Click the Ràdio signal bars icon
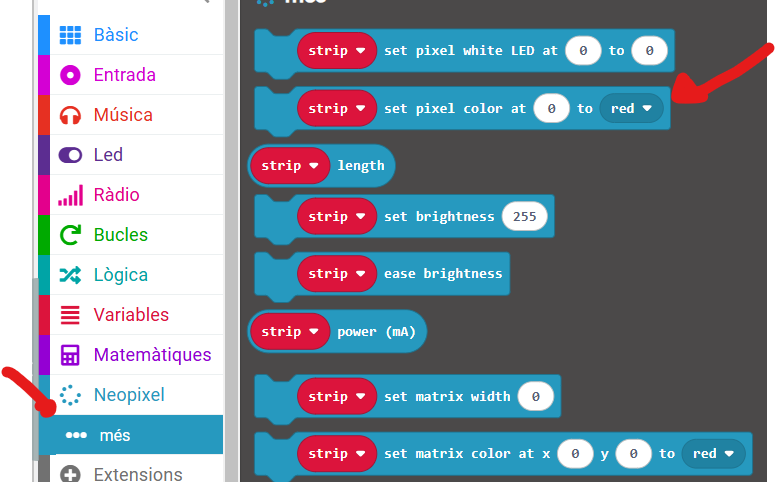Screen dimensions: 775x482 point(70,195)
